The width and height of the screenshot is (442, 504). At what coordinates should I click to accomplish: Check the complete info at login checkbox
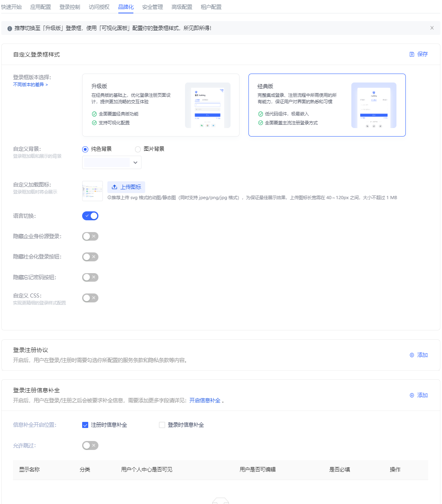click(162, 425)
